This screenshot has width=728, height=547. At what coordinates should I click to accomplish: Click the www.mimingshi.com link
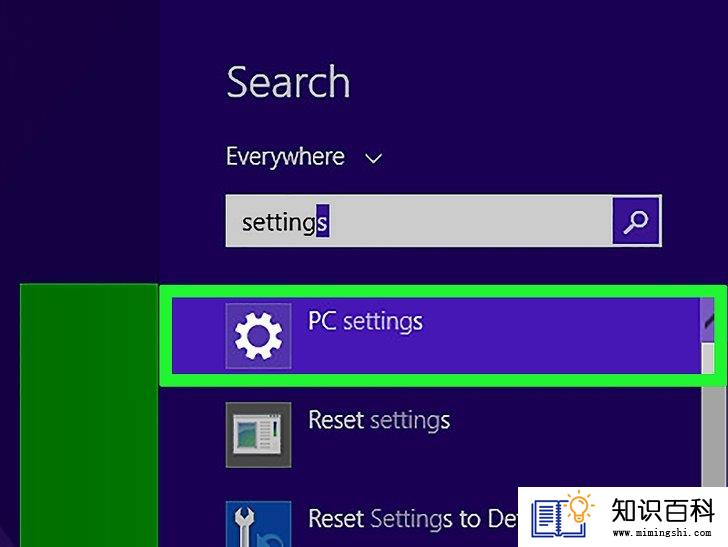pos(662,533)
